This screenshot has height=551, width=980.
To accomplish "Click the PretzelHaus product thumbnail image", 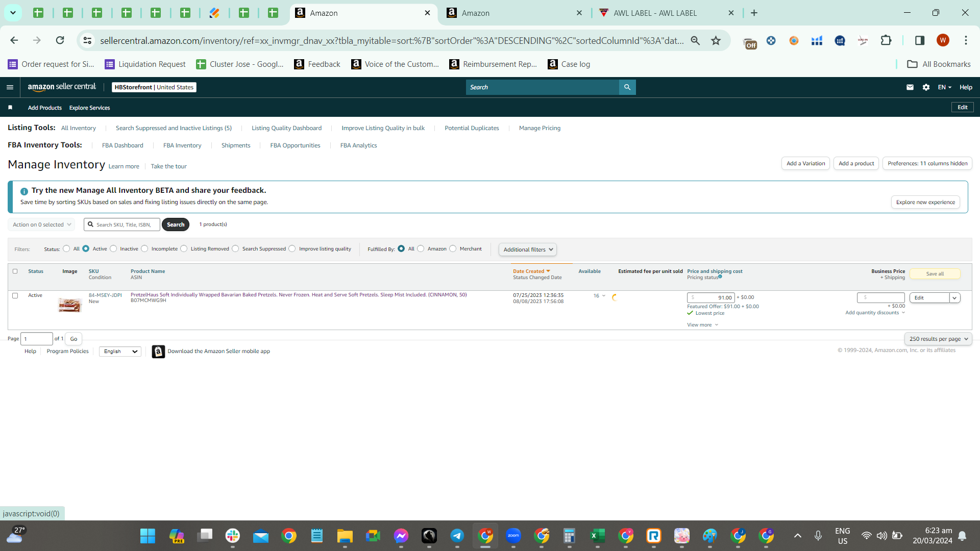I will point(70,305).
